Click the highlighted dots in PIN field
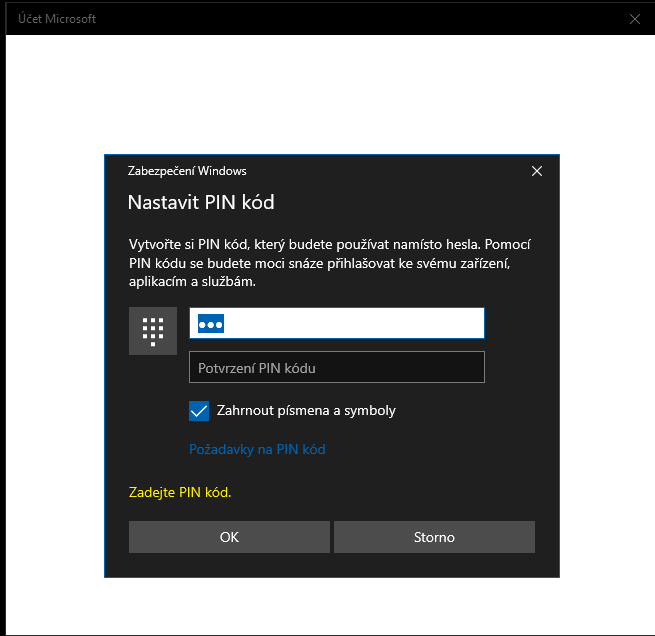Screen dimensions: 655x636 click(x=211, y=324)
